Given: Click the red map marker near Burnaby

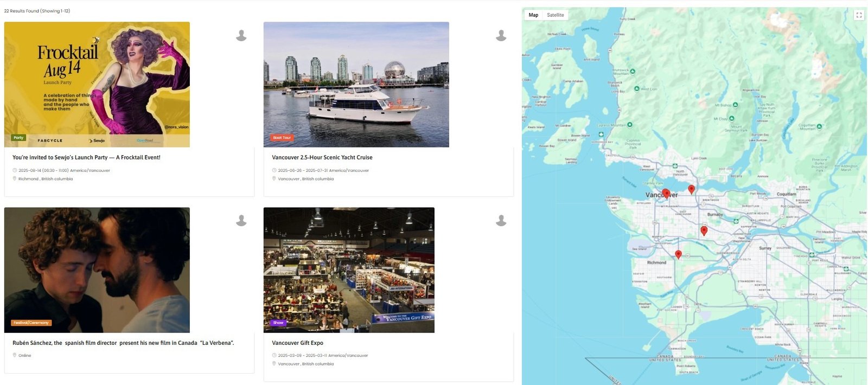Looking at the screenshot, I should coord(704,230).
